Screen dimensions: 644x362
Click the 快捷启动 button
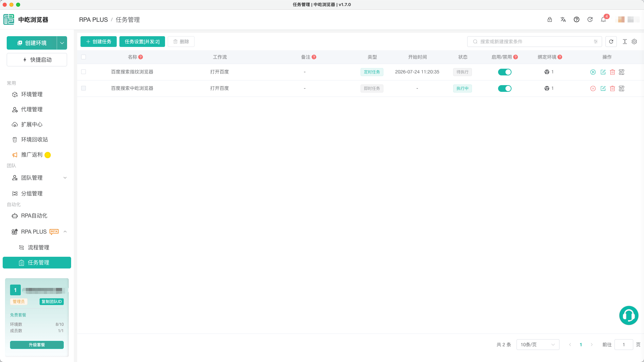[x=37, y=60]
